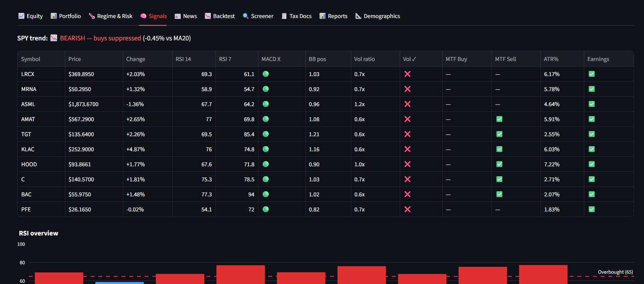Click the green MACD X dot for HOOD

pos(266,164)
